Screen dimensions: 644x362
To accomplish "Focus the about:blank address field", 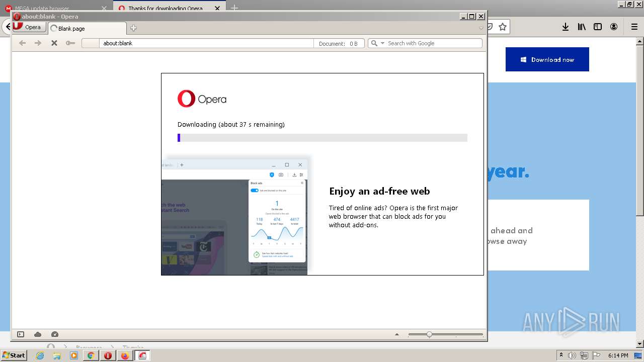I will [x=206, y=43].
